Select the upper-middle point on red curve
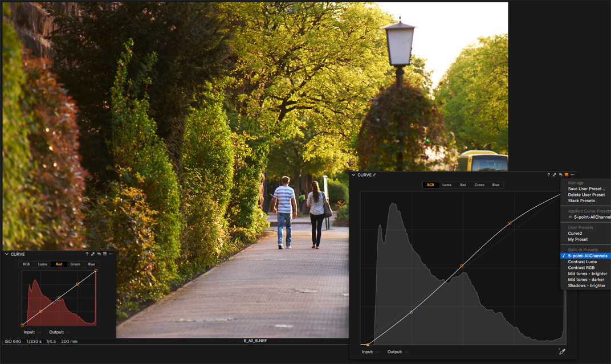The image size is (611, 364). pyautogui.click(x=78, y=284)
